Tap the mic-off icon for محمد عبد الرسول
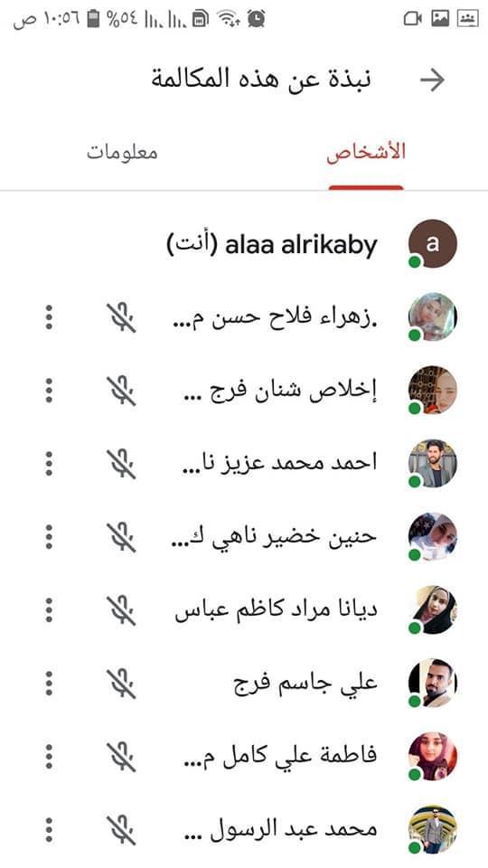Image resolution: width=488 pixels, height=868 pixels. tap(121, 829)
